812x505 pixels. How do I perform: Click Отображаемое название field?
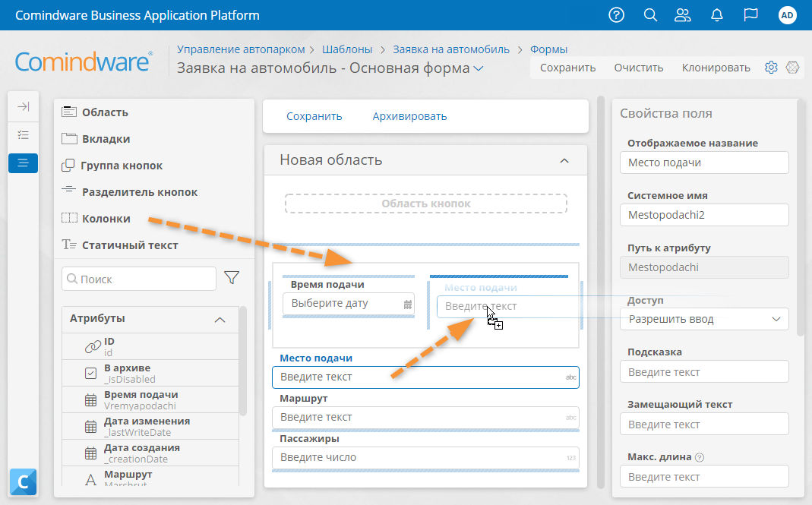coord(704,163)
